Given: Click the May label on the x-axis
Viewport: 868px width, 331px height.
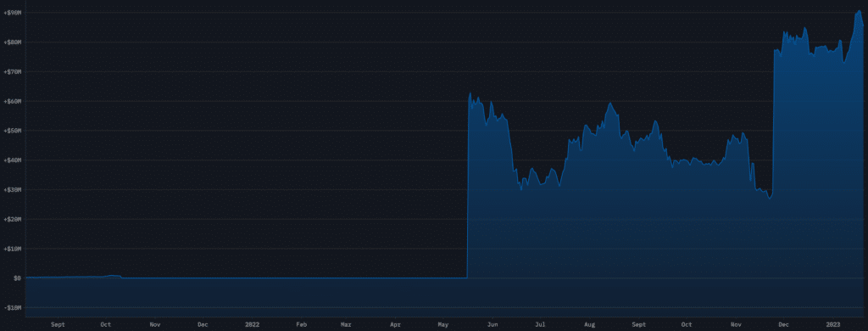Looking at the screenshot, I should pyautogui.click(x=443, y=324).
